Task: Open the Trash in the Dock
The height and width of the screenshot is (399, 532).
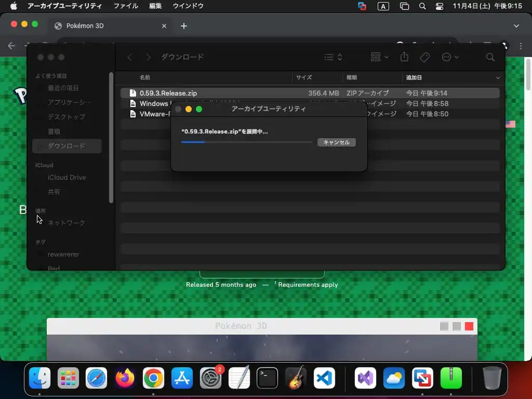Action: coord(491,378)
